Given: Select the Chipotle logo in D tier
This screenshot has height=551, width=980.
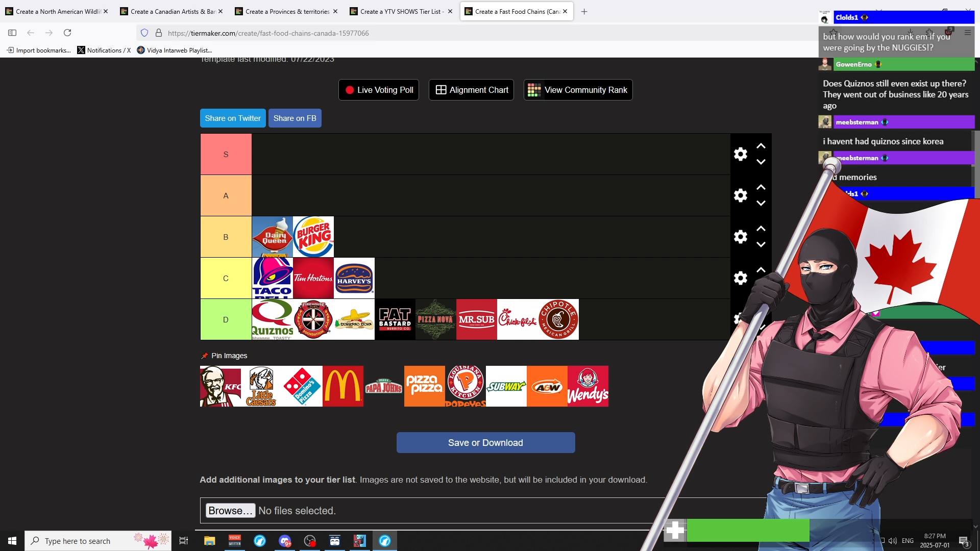Looking at the screenshot, I should pyautogui.click(x=558, y=319).
